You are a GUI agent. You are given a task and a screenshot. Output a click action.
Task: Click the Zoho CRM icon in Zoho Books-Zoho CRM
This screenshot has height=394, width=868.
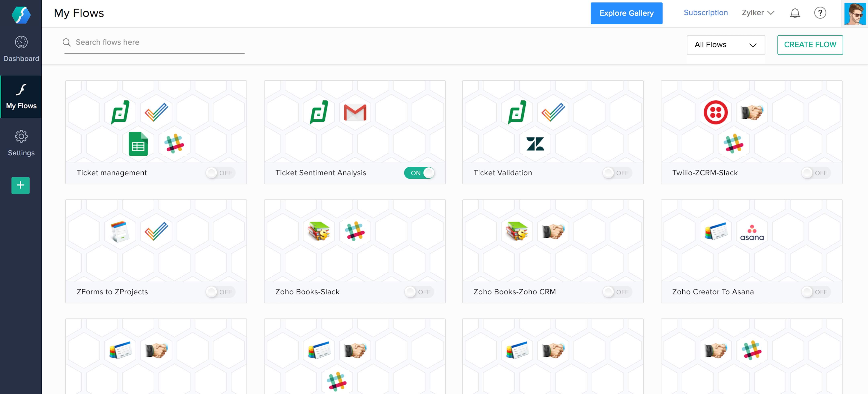tap(553, 231)
